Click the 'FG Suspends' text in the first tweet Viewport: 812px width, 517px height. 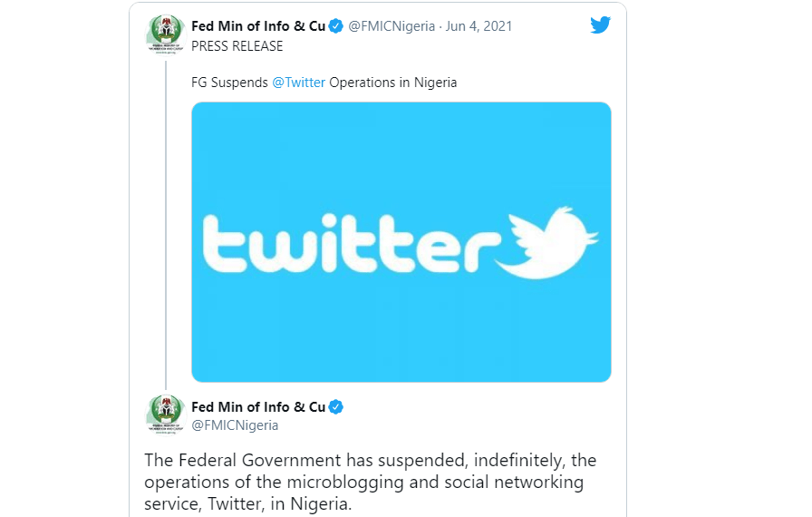(229, 83)
